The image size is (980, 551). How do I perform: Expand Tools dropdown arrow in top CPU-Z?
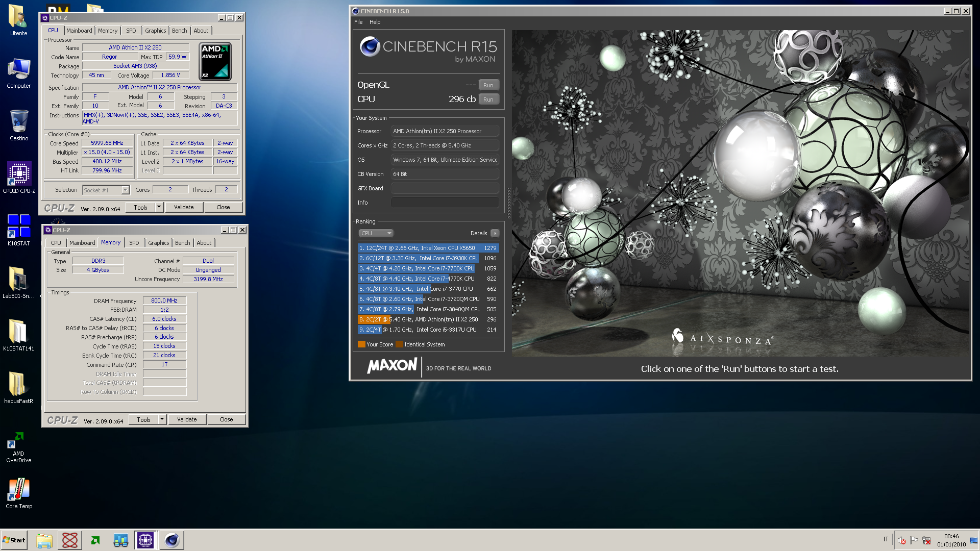(x=159, y=207)
